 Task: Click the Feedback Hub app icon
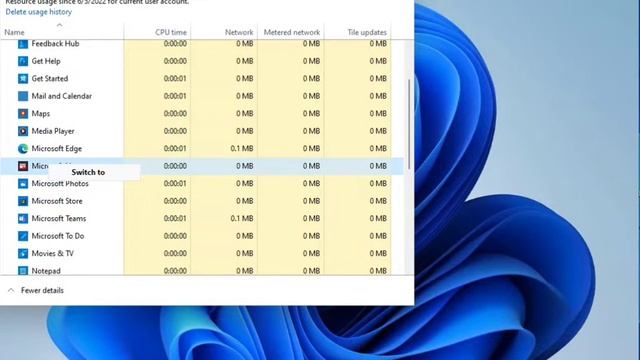coord(23,44)
